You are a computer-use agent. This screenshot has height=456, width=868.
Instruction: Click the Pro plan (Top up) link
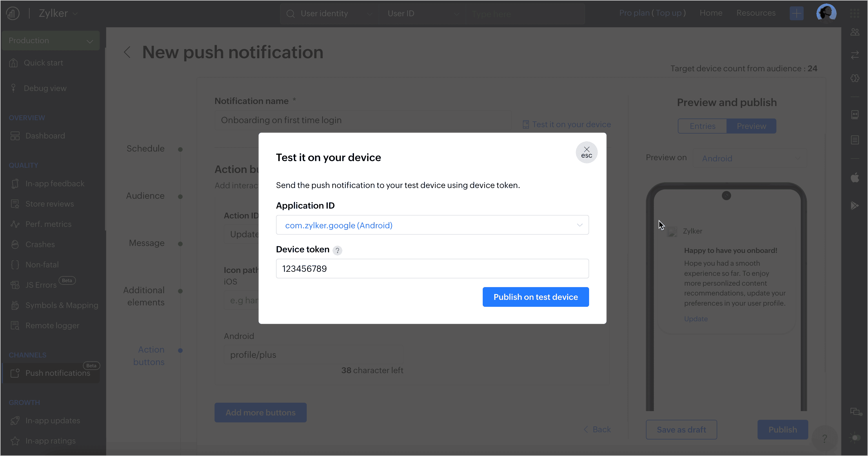[652, 13]
